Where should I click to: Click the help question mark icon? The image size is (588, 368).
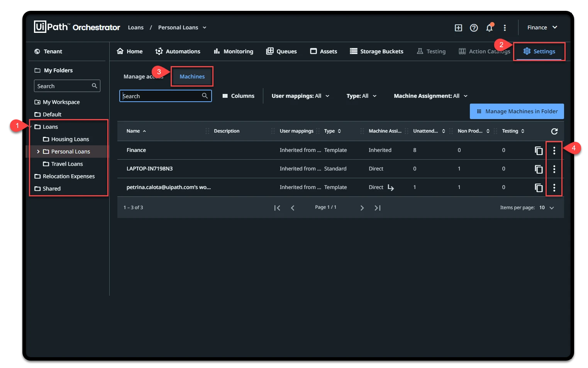click(x=474, y=28)
